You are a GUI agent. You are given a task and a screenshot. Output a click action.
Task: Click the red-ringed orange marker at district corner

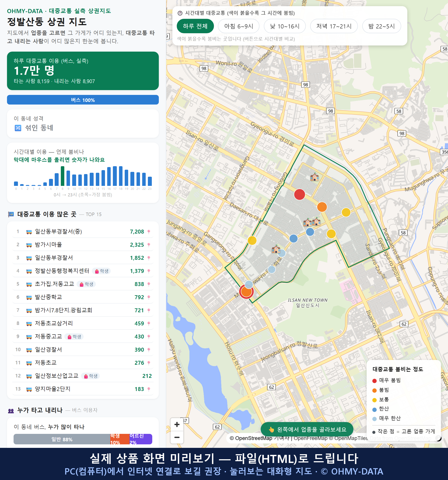pos(246,292)
